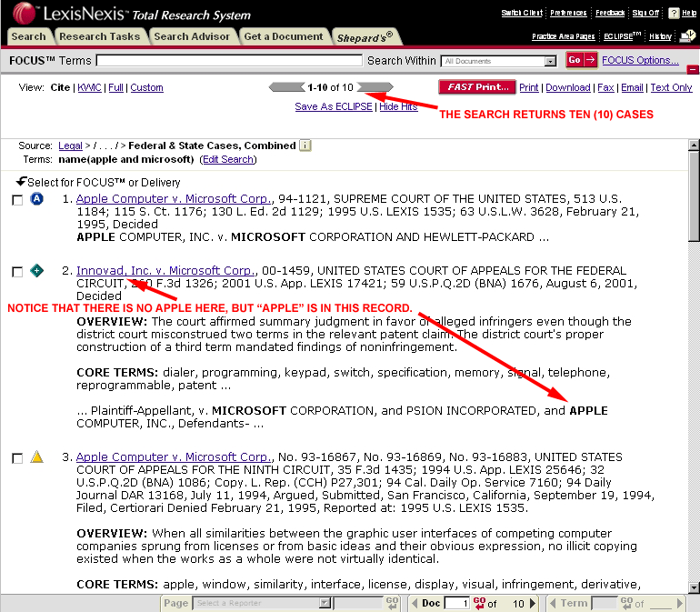Image resolution: width=700 pixels, height=612 pixels.
Task: Click the Download link
Action: tap(568, 87)
